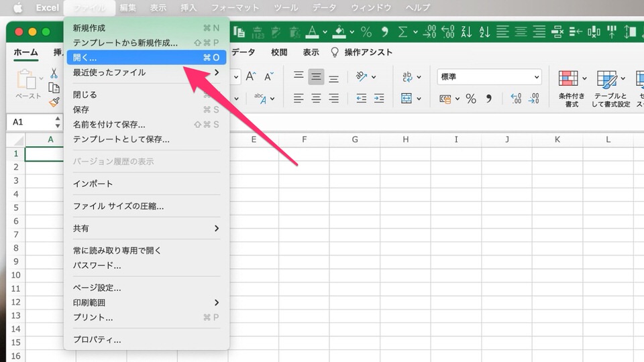644x362 pixels.
Task: Choose 開く... from the File menu
Action: 146,58
